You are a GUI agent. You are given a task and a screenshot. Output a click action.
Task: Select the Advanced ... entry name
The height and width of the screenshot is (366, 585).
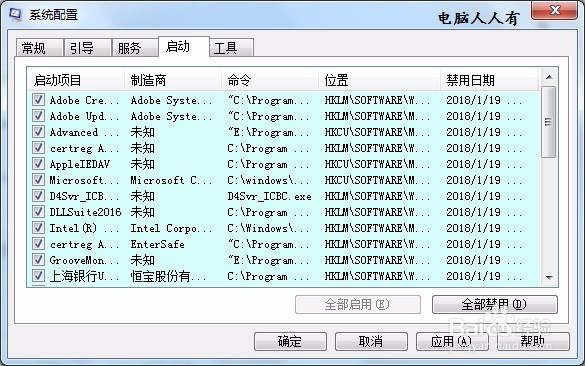point(84,132)
